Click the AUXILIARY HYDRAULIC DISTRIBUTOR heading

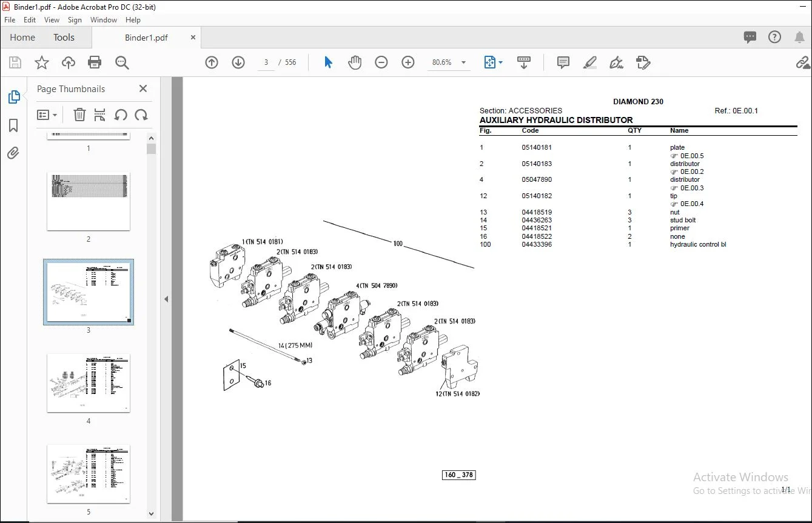pos(556,120)
